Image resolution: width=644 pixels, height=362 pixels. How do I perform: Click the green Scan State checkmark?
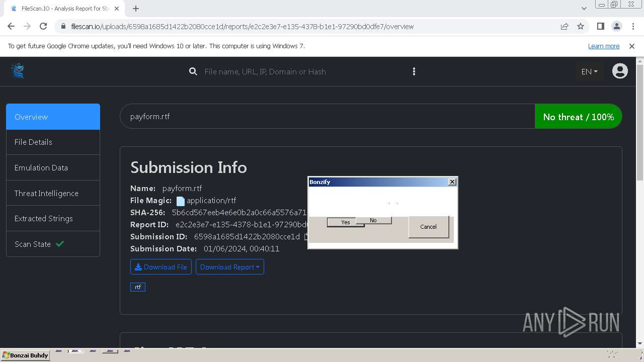click(x=60, y=244)
